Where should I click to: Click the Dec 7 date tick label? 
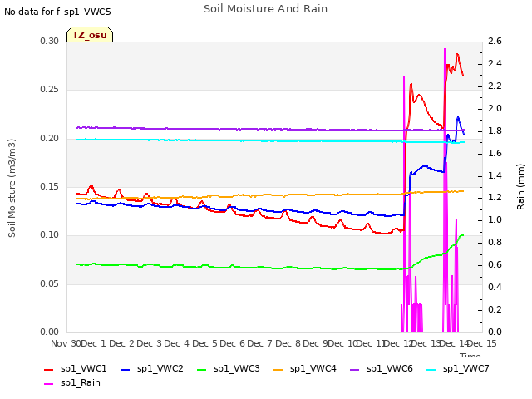(x=260, y=343)
